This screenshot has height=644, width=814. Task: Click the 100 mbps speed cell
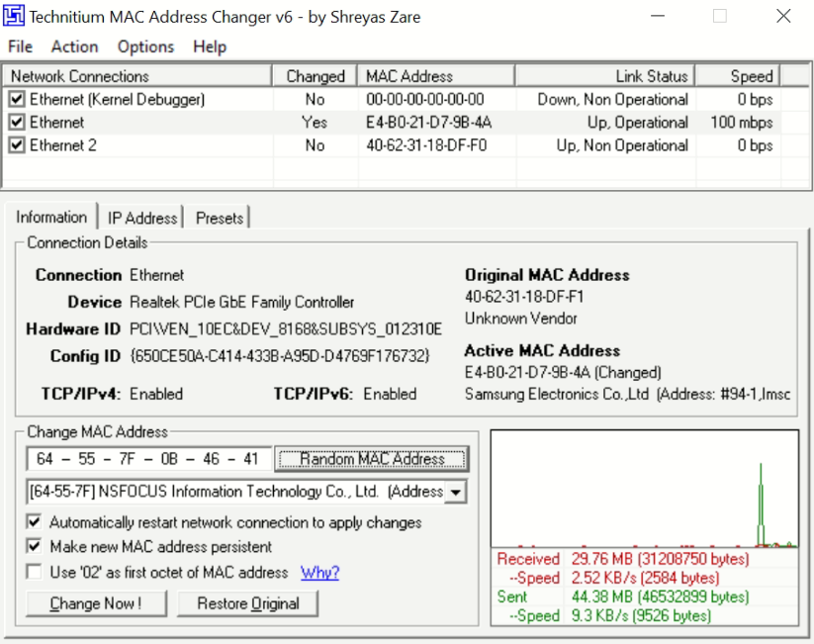click(742, 123)
